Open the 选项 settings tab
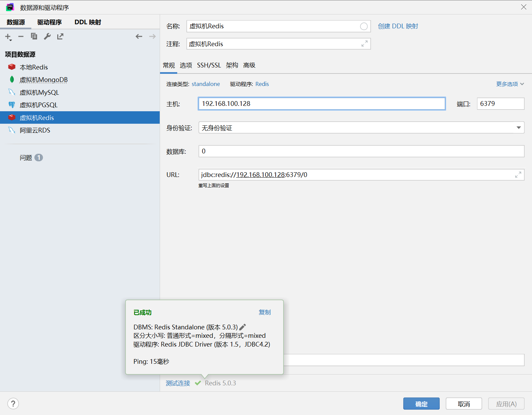 pyautogui.click(x=186, y=65)
